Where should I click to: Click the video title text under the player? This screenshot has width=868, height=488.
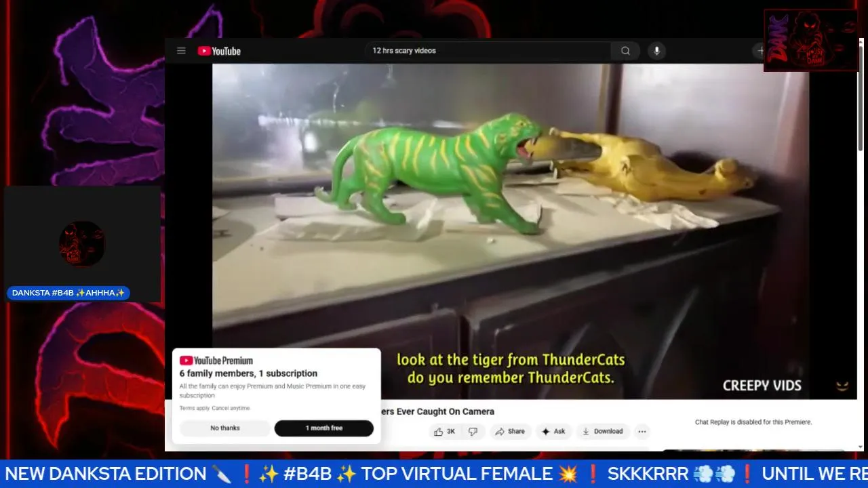coord(437,411)
